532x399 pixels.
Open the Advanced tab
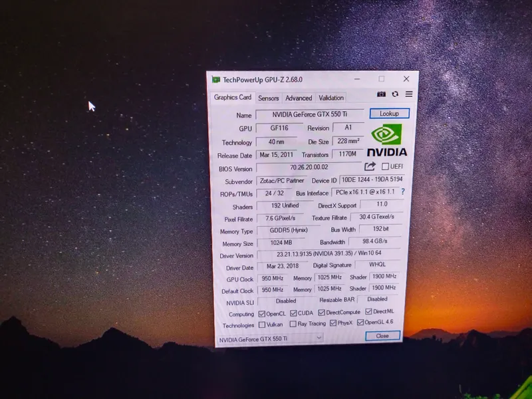298,98
